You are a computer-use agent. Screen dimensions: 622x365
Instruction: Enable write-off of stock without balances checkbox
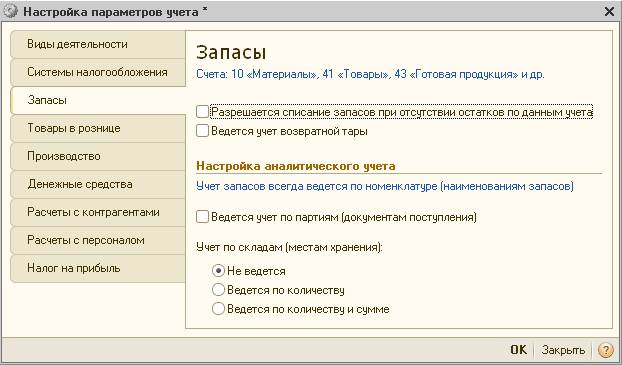202,112
